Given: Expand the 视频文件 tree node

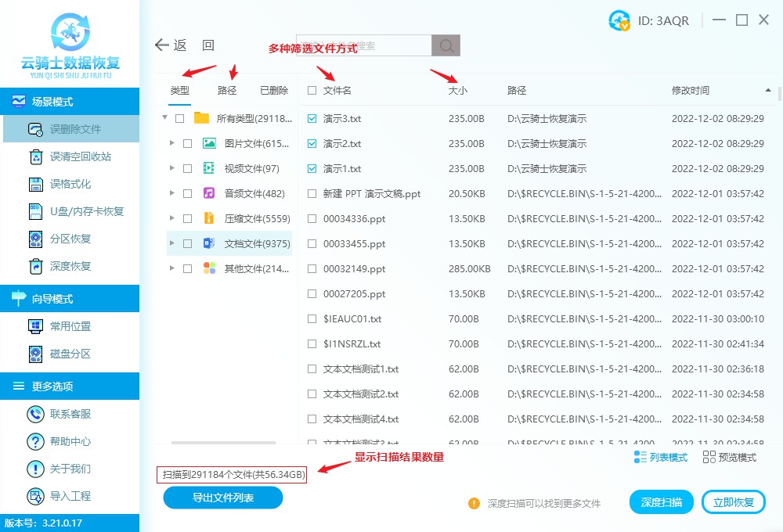Looking at the screenshot, I should click(171, 169).
